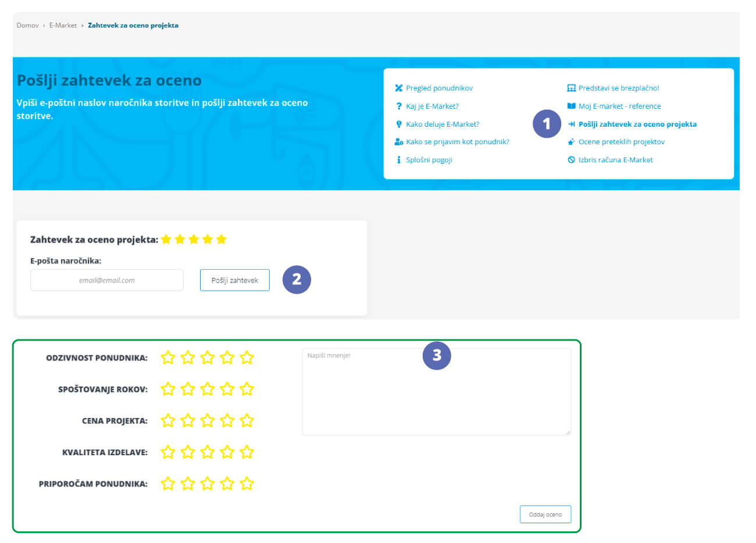The height and width of the screenshot is (543, 756).
Task: Click the user icon beside Kako se prijavim
Action: [398, 142]
